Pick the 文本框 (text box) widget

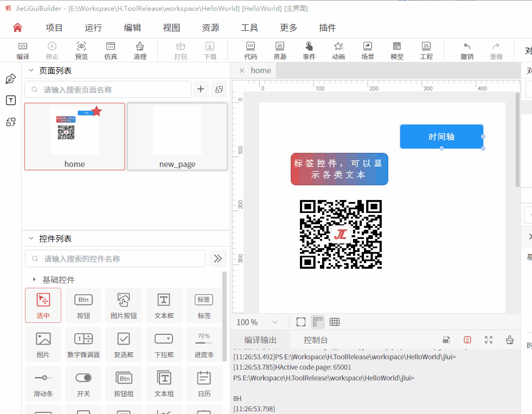pos(164,305)
